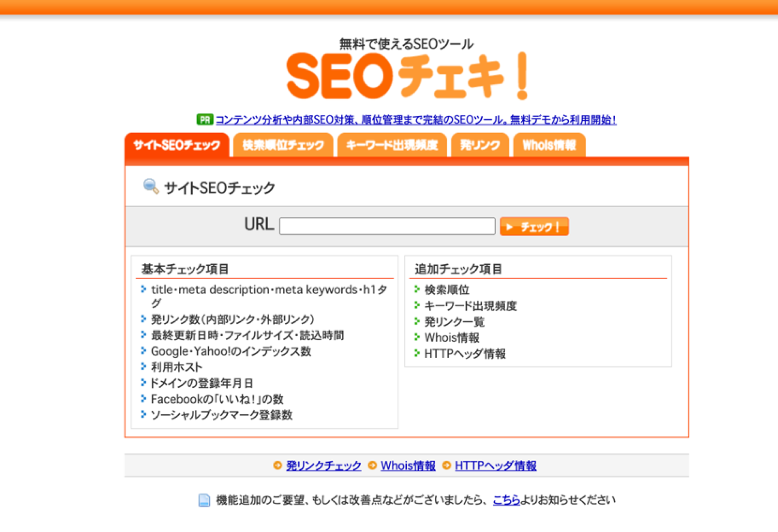Click the magnifier icon beside サイトSEOチェック heading
Viewport: 778px width, 532px height.
[x=151, y=186]
